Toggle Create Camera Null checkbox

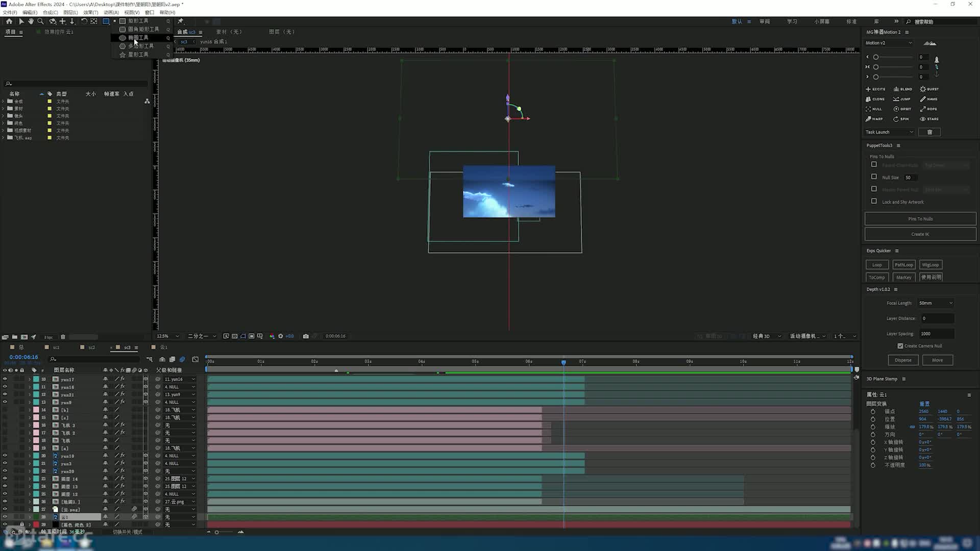(x=900, y=346)
